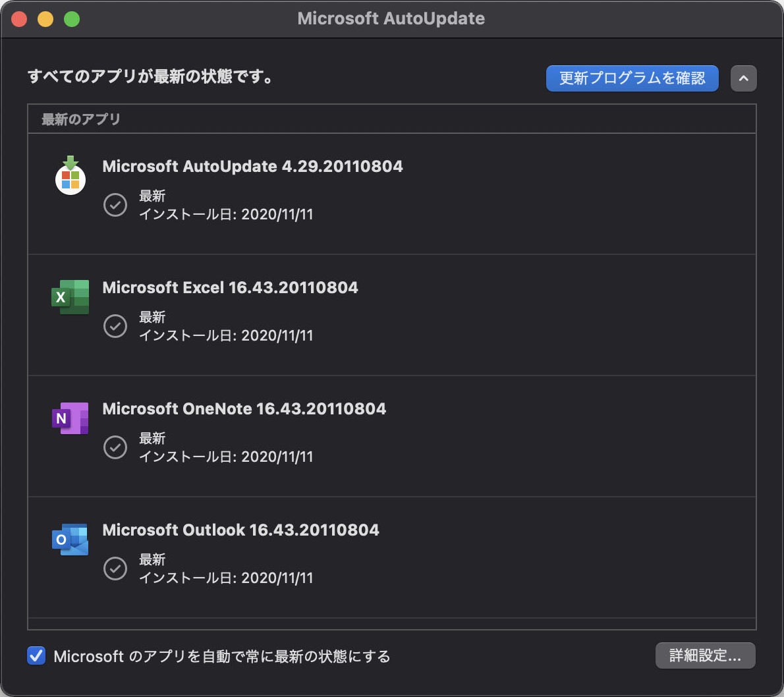Select the Microsoft OneNote 16.43.20110804 title

point(244,409)
